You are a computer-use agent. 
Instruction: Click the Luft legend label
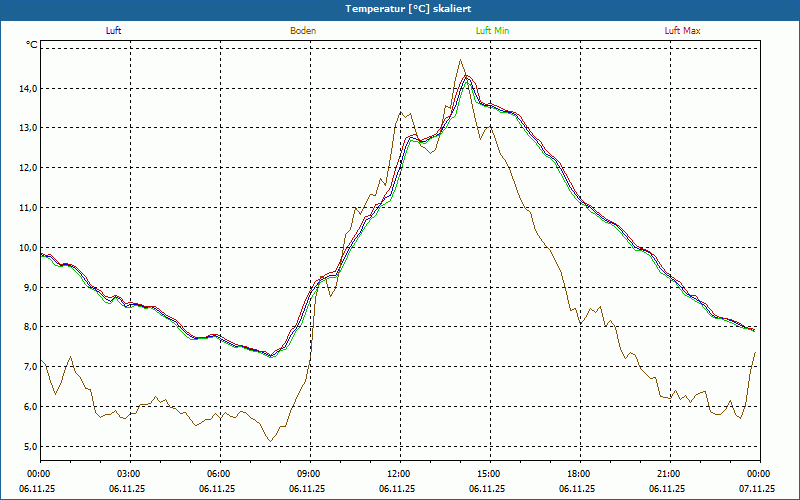113,31
